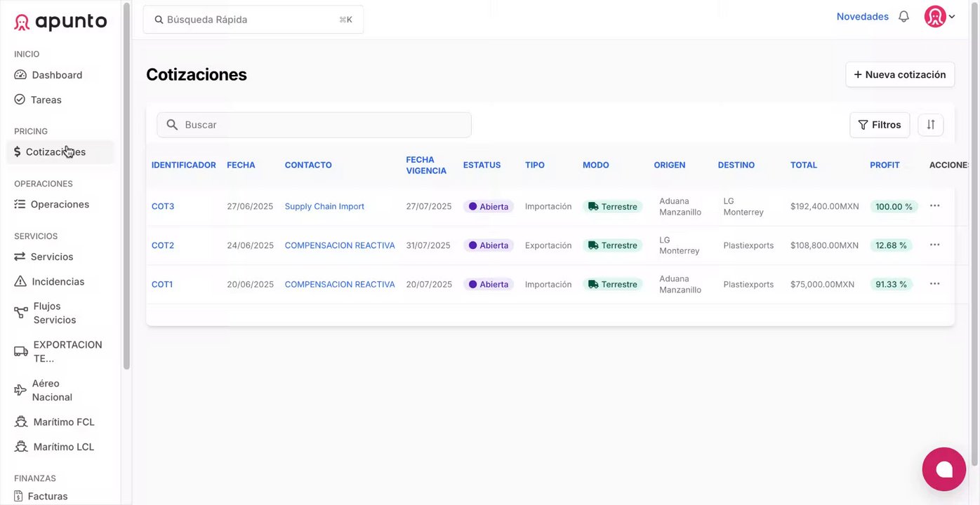The image size is (980, 505).
Task: Select Aéreo Nacional airplane item
Action: (x=52, y=390)
